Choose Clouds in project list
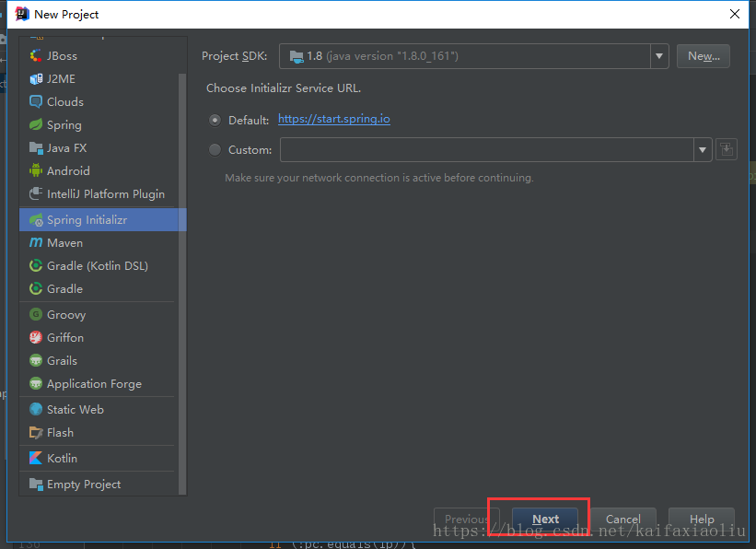The height and width of the screenshot is (549, 756). (x=99, y=102)
